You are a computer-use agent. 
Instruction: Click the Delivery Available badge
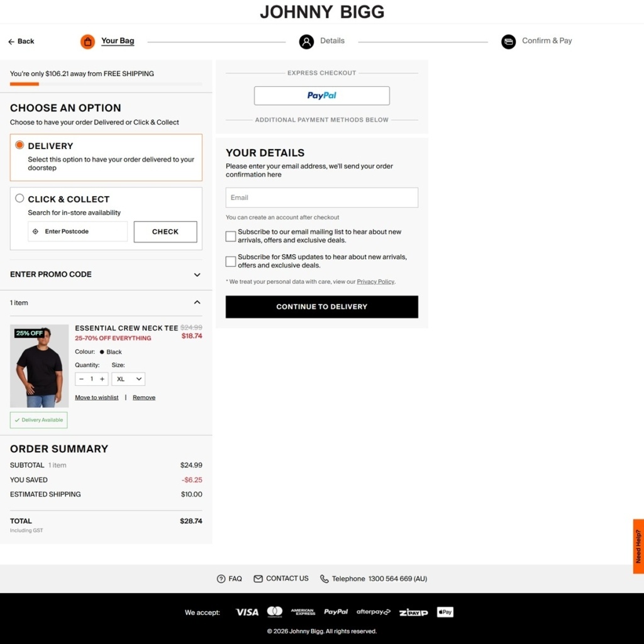(38, 420)
